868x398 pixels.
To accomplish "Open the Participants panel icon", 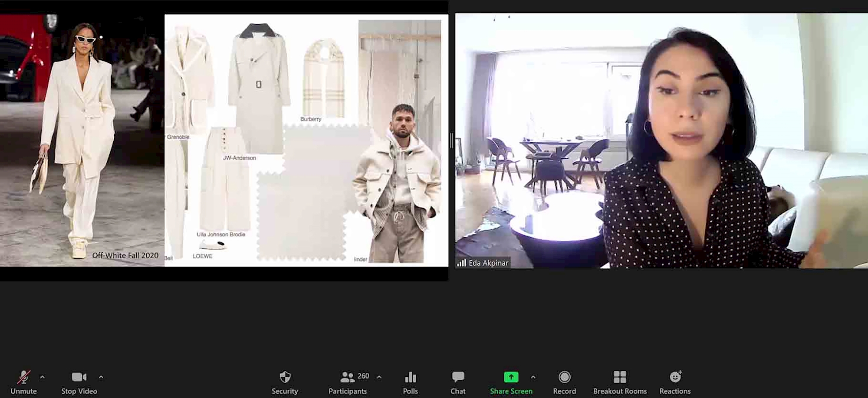I will (347, 377).
